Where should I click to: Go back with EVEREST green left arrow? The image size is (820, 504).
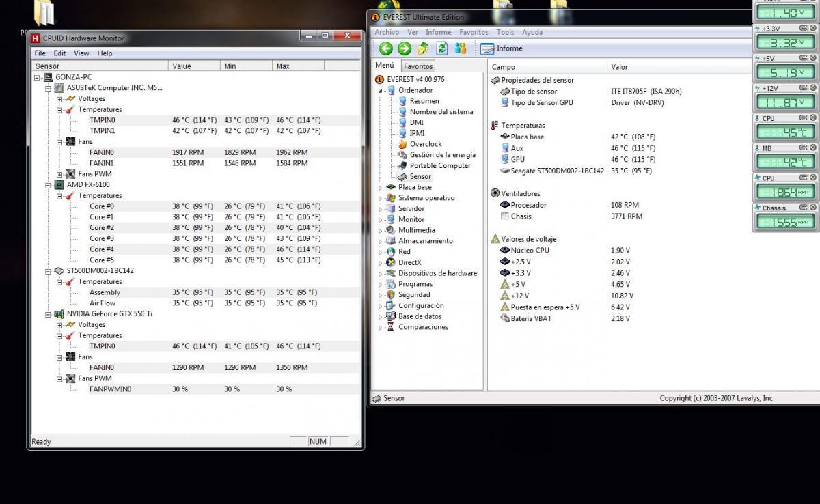(x=386, y=48)
